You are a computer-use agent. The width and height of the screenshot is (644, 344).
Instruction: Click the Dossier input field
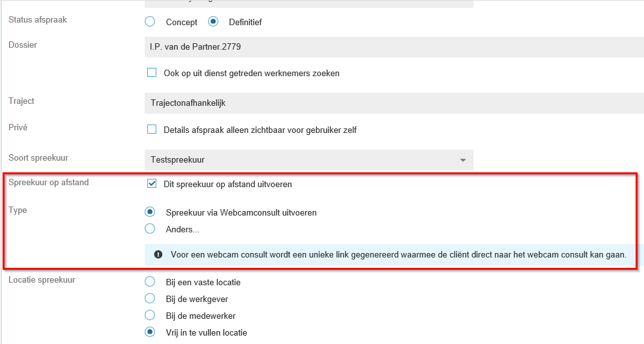394,47
